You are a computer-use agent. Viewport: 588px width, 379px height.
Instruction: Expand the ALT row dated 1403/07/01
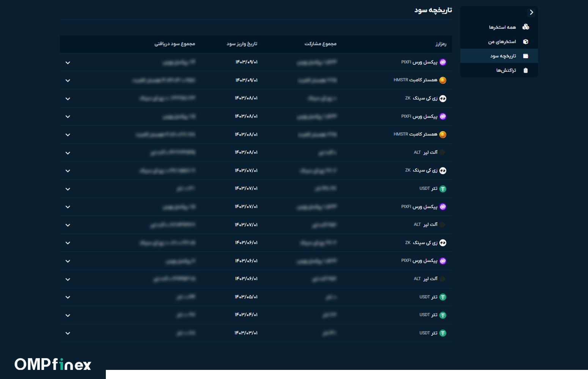pos(68,225)
